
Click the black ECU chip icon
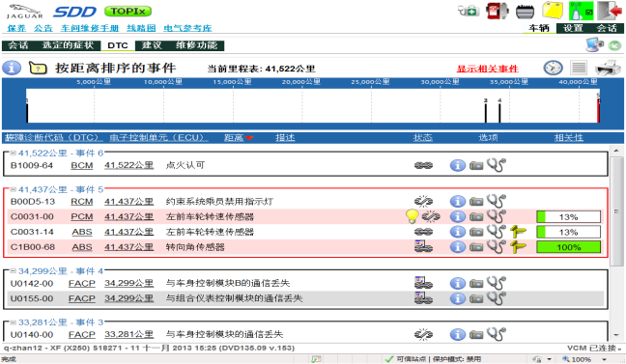(x=525, y=12)
